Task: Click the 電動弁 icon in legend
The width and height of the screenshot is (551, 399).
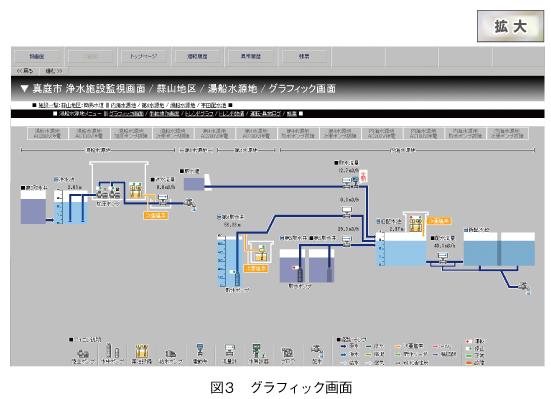Action: coord(200,350)
